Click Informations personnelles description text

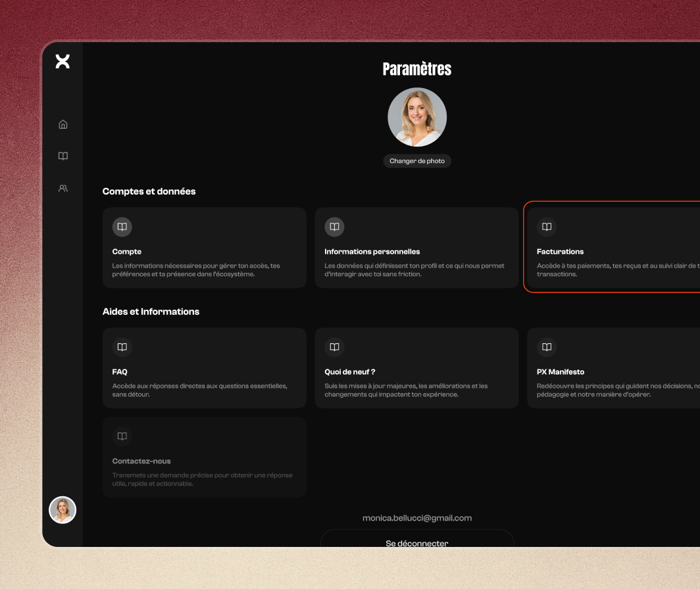coord(414,270)
